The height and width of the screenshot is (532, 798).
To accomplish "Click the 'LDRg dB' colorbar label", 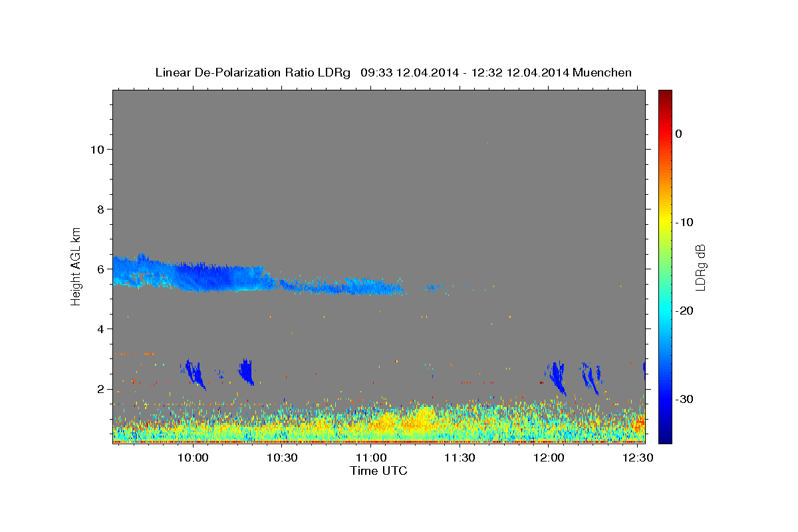I will pyautogui.click(x=700, y=267).
